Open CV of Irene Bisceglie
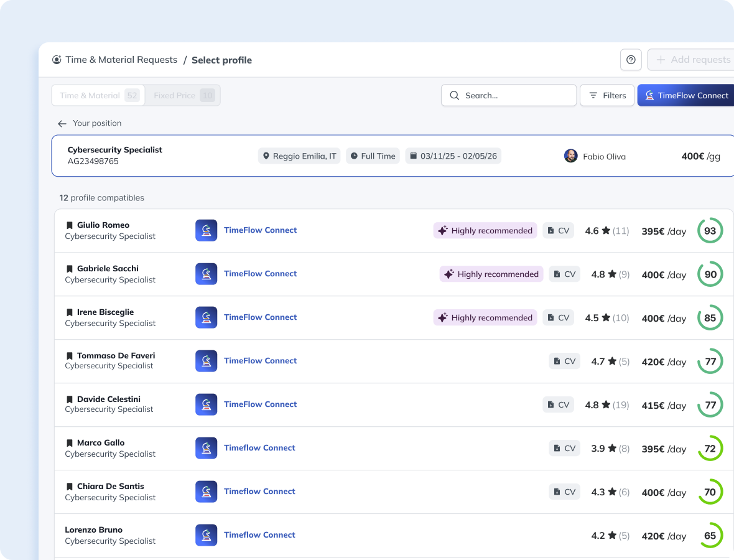734x560 pixels. coord(558,317)
